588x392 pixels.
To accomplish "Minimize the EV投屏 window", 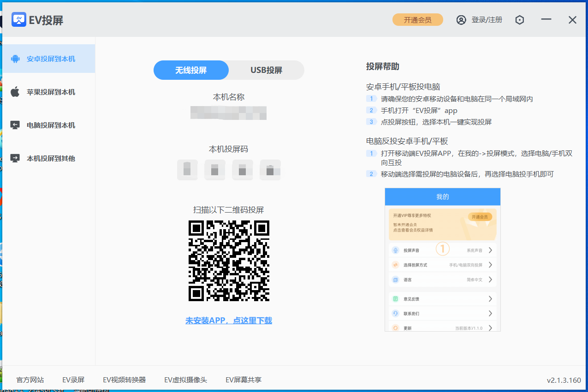I will tap(546, 19).
